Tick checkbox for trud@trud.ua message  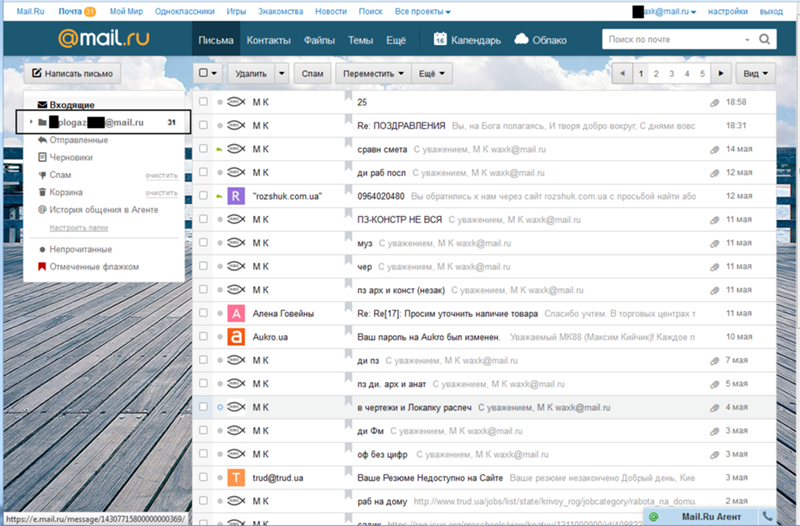coord(203,477)
